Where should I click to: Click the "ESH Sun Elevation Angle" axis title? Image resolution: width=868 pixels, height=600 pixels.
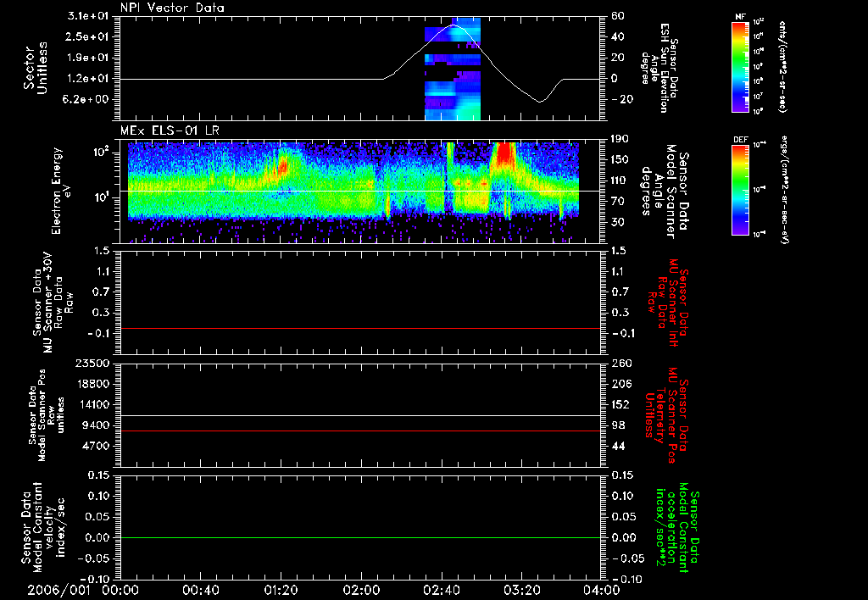(659, 68)
